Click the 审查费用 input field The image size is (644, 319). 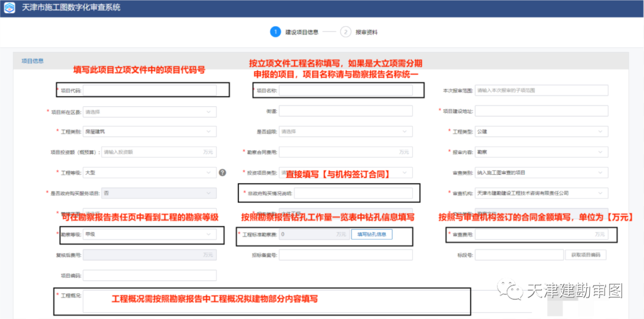click(x=541, y=234)
